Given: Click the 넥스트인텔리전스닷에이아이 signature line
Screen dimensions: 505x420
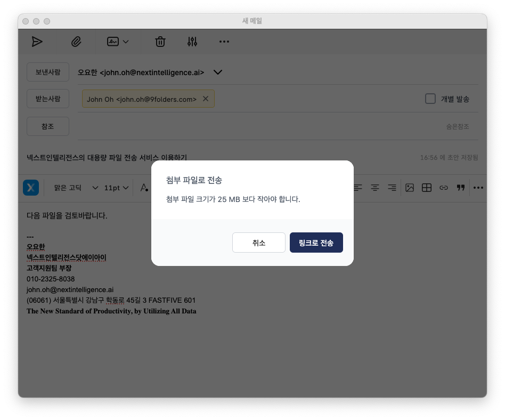Looking at the screenshot, I should 67,257.
